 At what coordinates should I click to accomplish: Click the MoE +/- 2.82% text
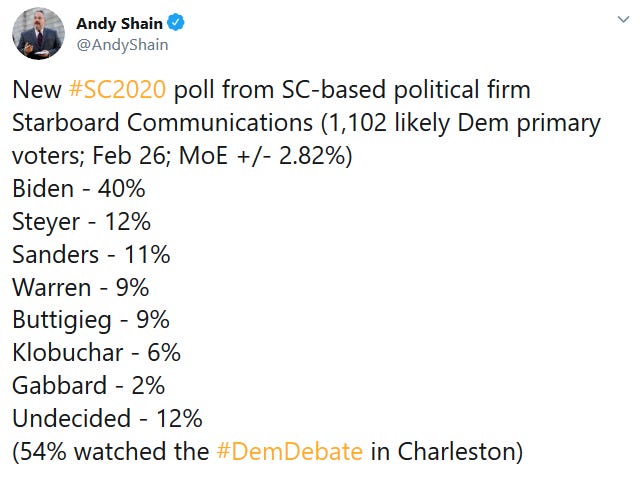point(262,156)
